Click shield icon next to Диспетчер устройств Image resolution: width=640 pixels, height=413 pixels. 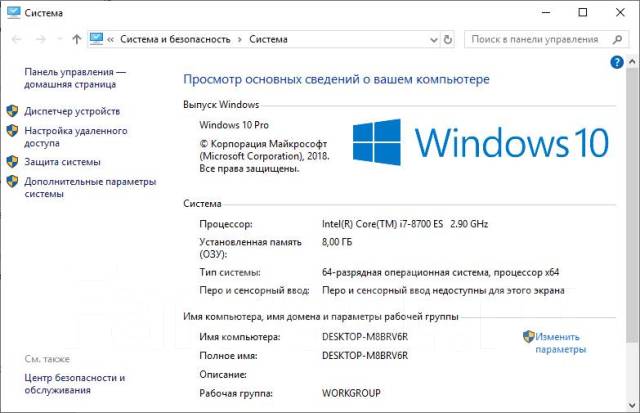pyautogui.click(x=12, y=111)
